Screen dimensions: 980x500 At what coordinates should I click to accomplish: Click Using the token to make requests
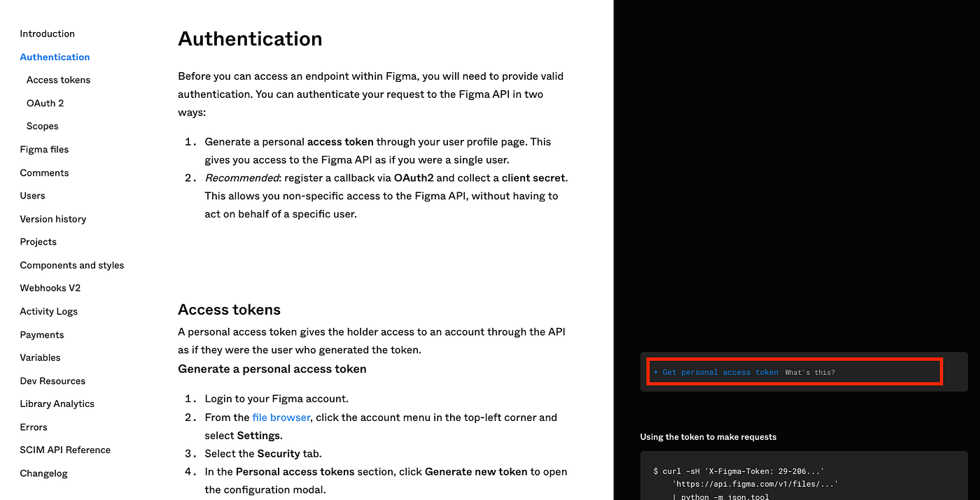(x=708, y=437)
